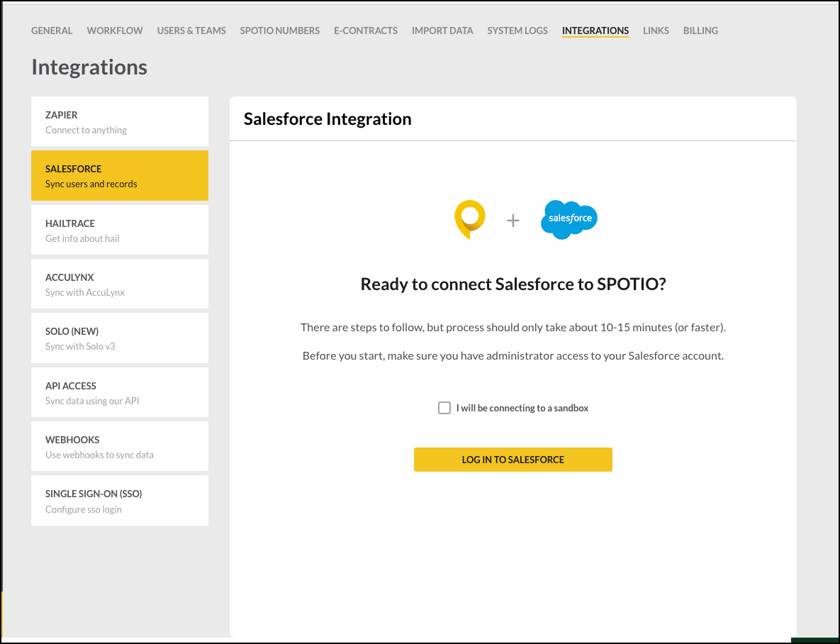Click the 10-15 minutes steps sentence
The image size is (840, 644).
pyautogui.click(x=513, y=327)
